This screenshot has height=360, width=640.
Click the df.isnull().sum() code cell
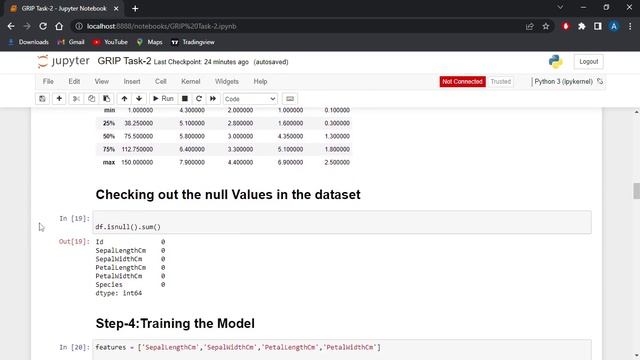[x=342, y=222]
